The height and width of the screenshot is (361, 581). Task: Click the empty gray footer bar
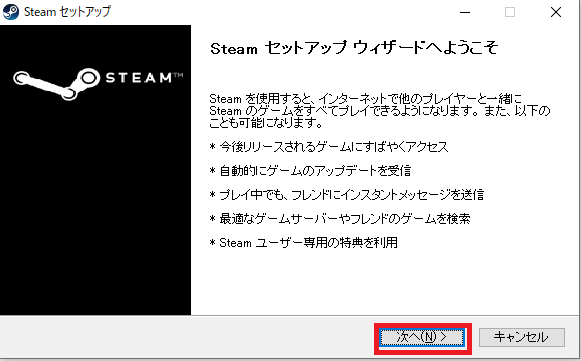[185, 337]
